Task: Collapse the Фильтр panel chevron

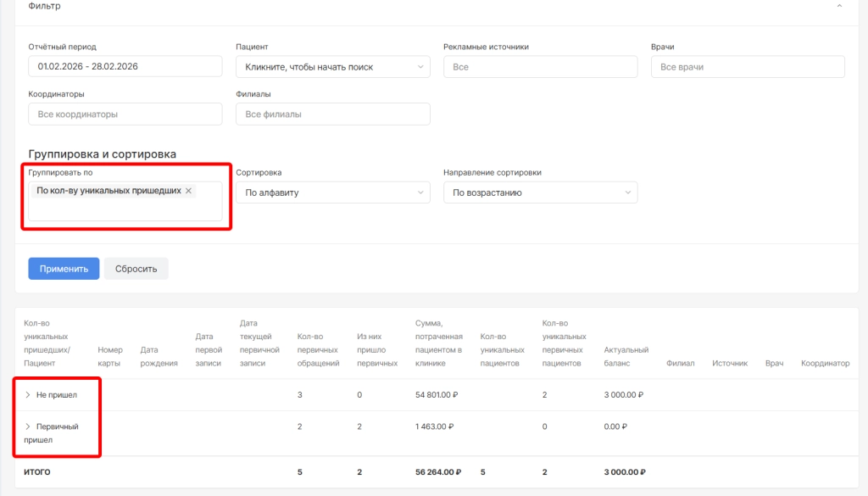Action: [x=839, y=6]
